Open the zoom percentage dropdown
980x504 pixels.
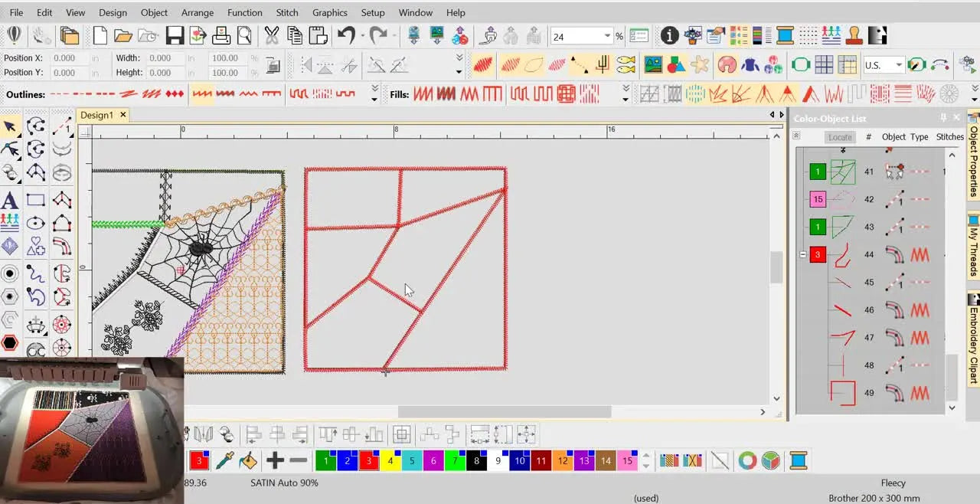point(607,36)
